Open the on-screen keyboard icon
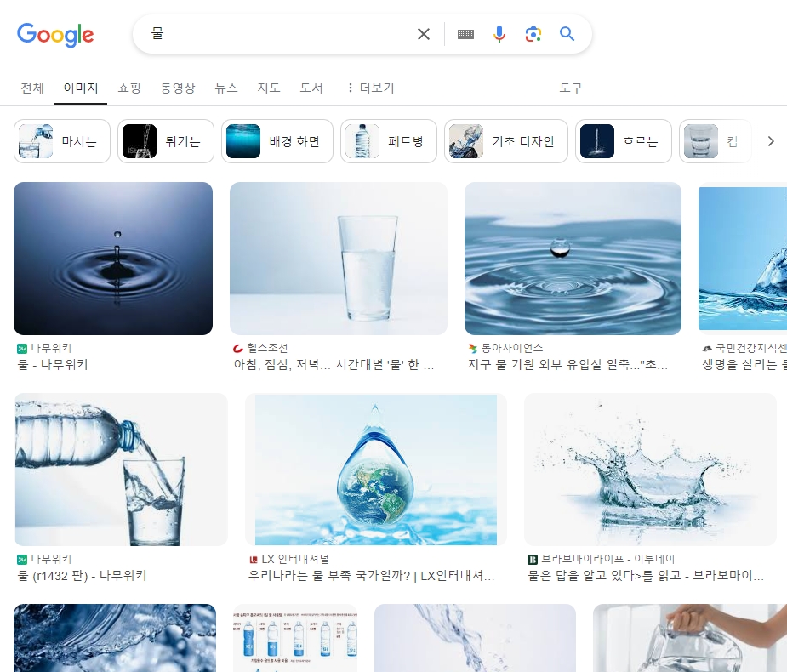The width and height of the screenshot is (787, 672). tap(465, 34)
